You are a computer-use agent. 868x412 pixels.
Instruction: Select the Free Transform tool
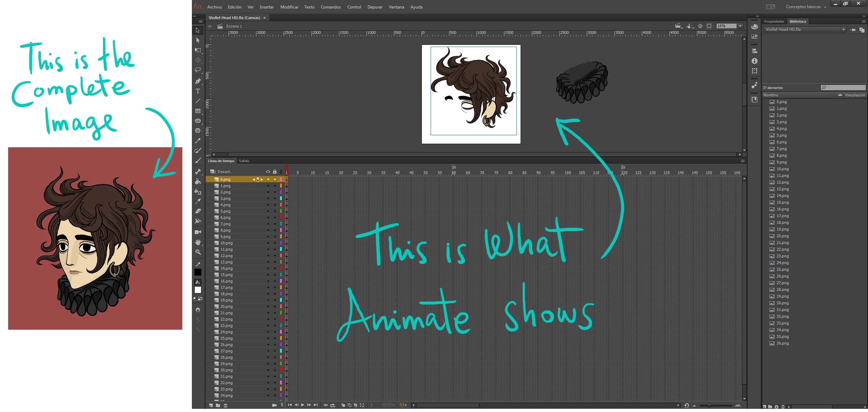point(198,50)
